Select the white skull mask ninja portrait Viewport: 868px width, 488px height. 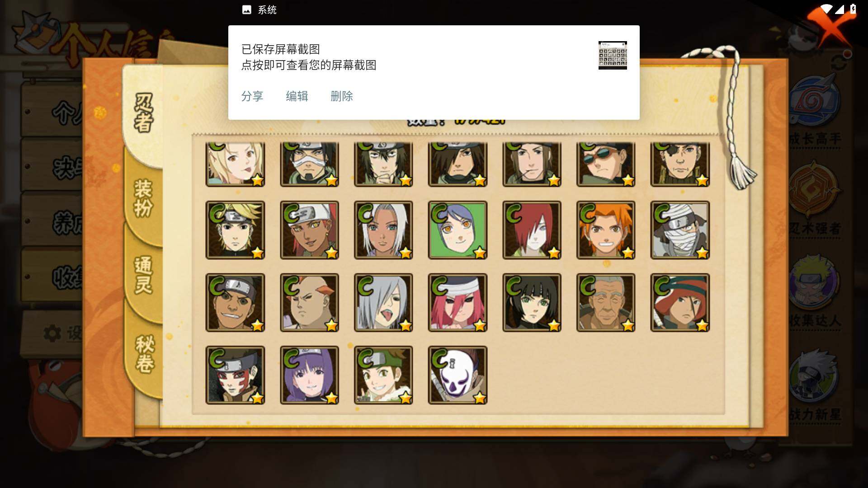458,375
